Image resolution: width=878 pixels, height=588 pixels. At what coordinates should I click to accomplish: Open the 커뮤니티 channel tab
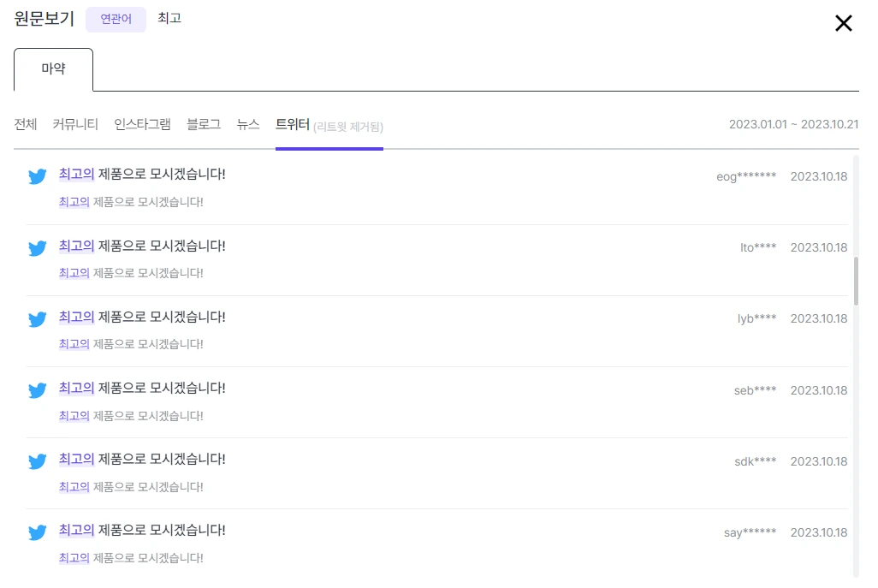point(74,123)
